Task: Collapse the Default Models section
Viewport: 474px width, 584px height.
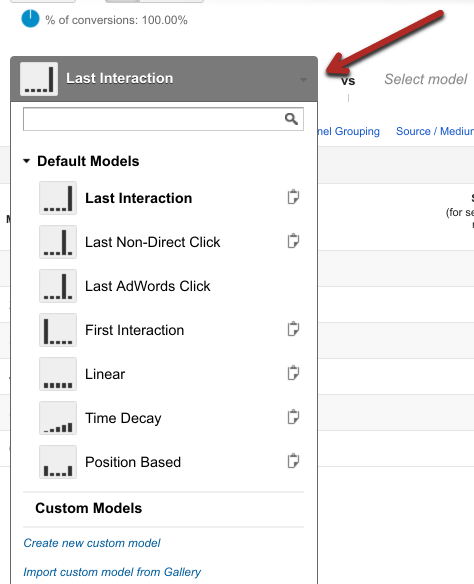Action: 26,161
